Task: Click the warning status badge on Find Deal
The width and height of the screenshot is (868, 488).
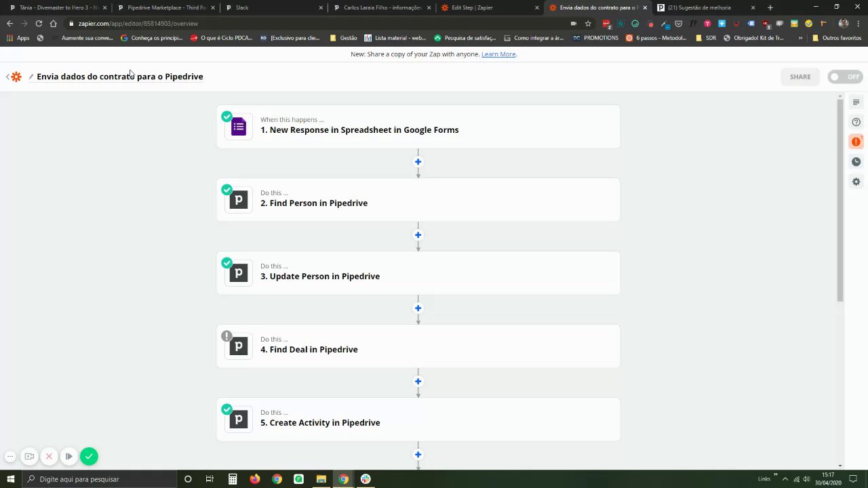Action: click(226, 335)
